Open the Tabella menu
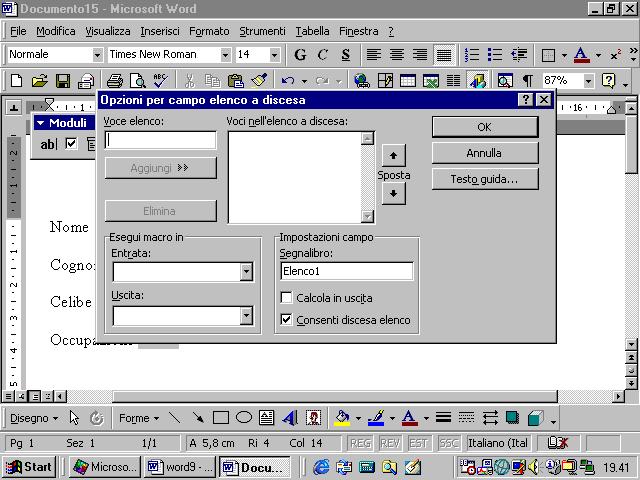This screenshot has width=640, height=480. (x=312, y=31)
